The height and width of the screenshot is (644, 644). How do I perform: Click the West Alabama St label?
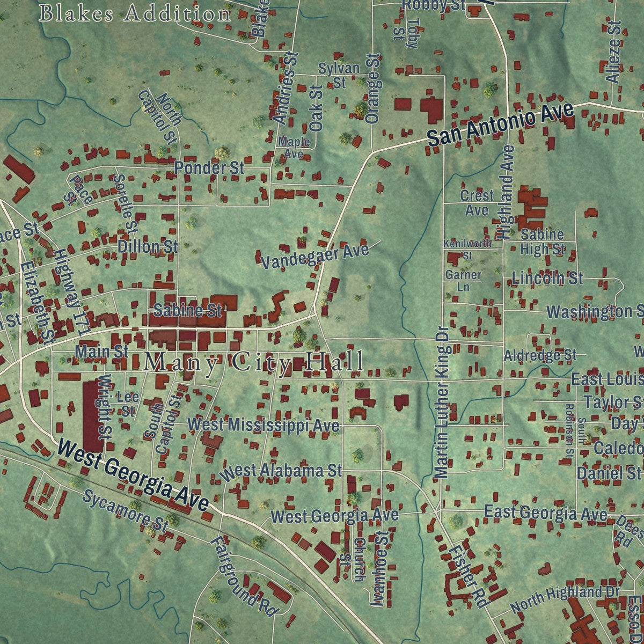[281, 471]
